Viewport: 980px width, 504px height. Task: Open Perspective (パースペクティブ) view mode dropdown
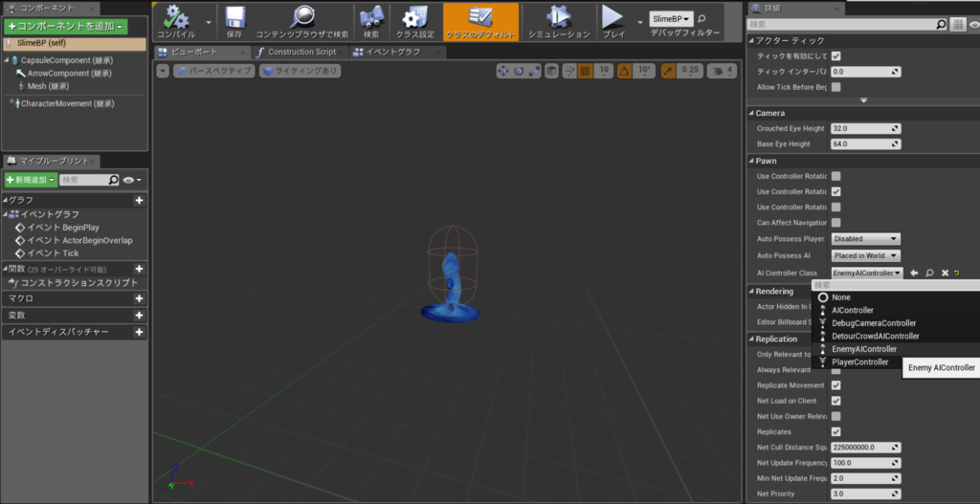213,71
